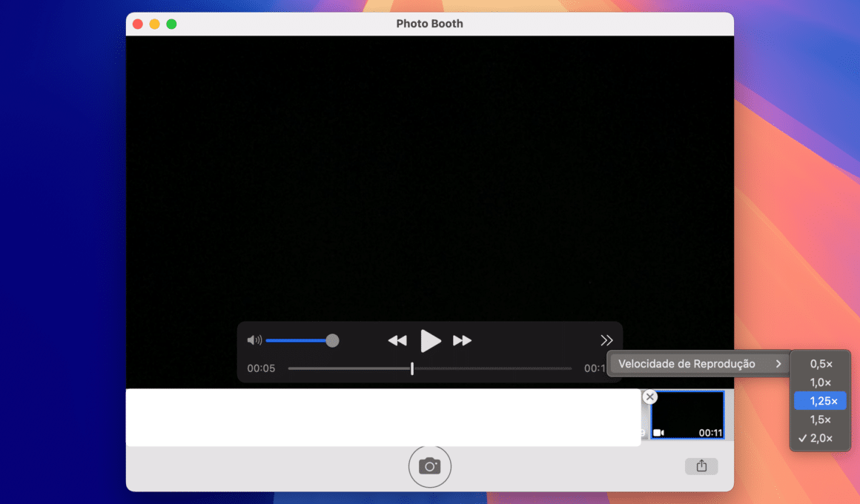Set playback speed to 0,5×

click(821, 364)
